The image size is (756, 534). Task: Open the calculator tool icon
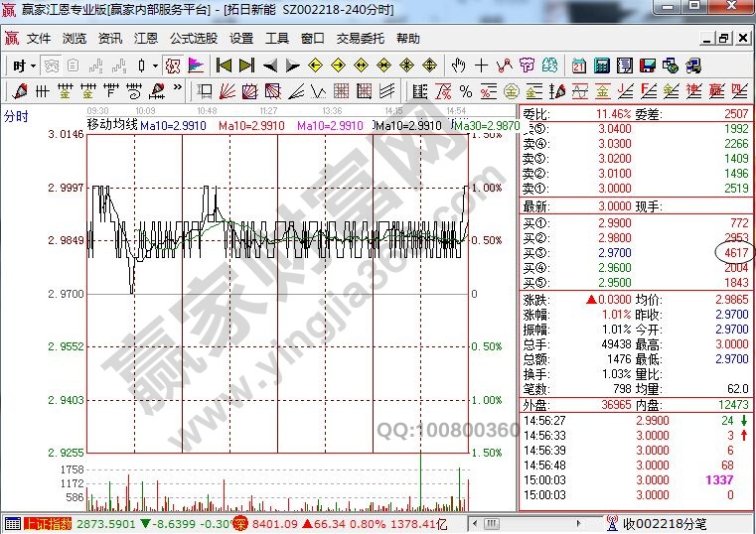(601, 66)
